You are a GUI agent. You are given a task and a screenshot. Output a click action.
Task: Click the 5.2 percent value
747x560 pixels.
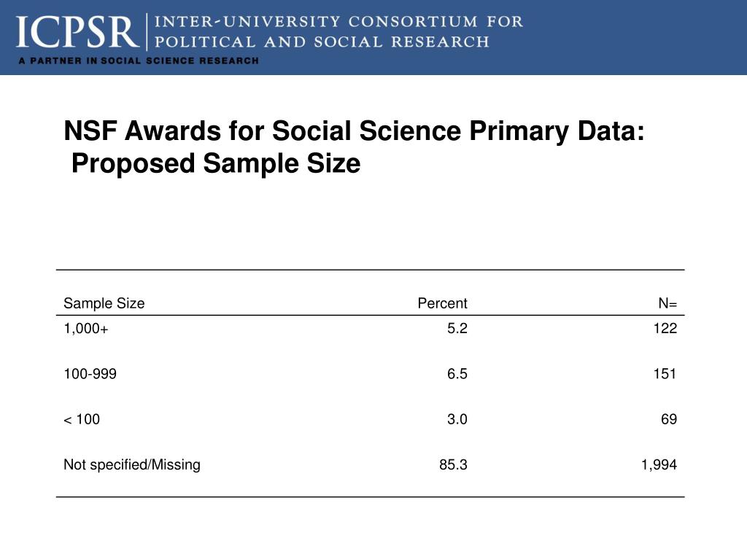tap(457, 328)
